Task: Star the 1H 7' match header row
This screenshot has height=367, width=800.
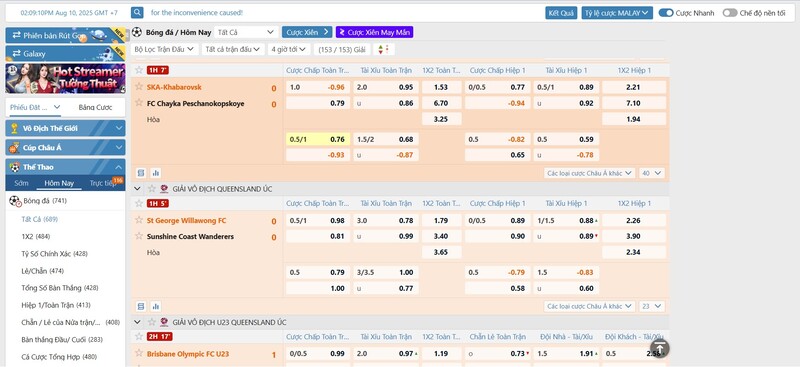Action: (x=138, y=70)
